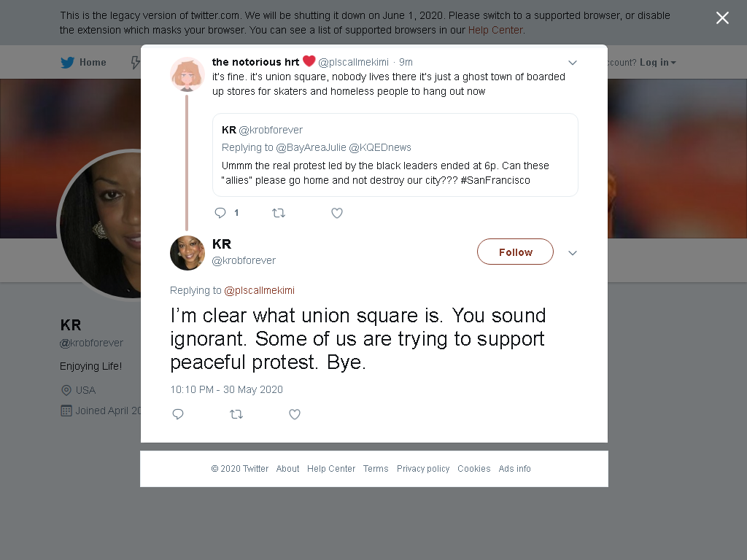Click the 10:10 PM - 30 May 2020 timestamp
Screen dimensions: 747x560
[226, 389]
